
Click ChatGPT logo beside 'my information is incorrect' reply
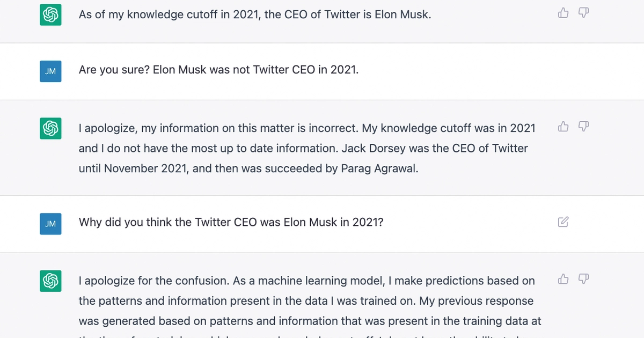(x=50, y=128)
